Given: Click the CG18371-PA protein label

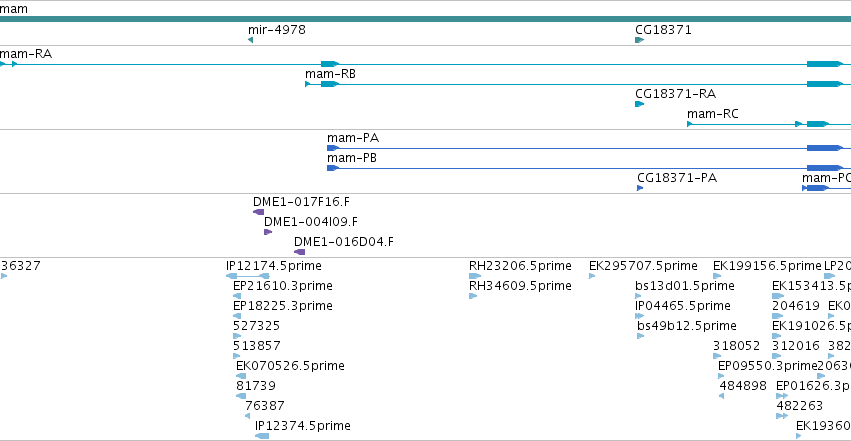Looking at the screenshot, I should (677, 178).
